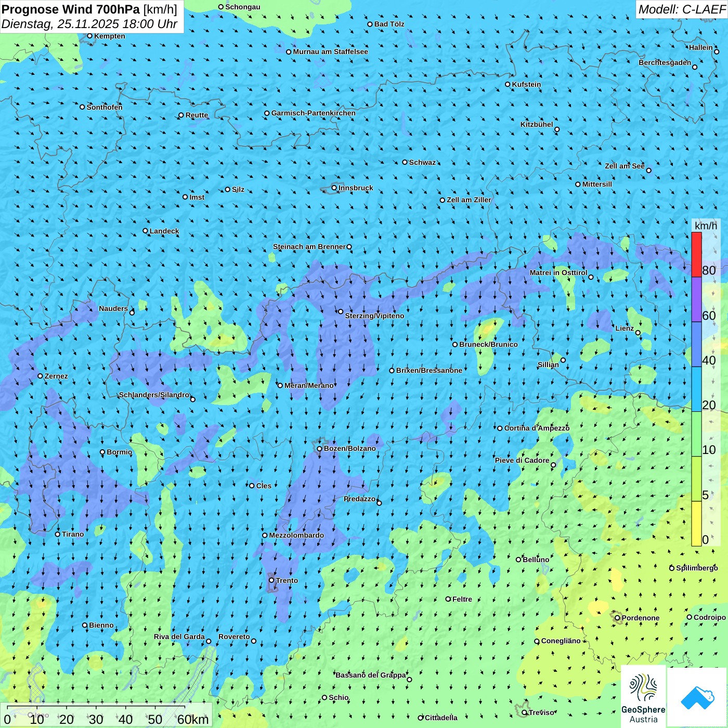Click the Pordenone label

point(641,618)
